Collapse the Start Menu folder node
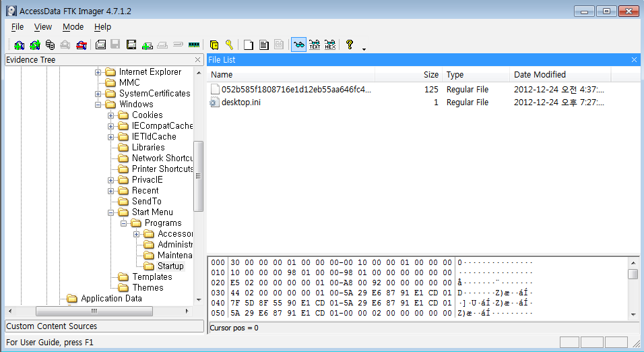This screenshot has height=352, width=644. click(110, 212)
